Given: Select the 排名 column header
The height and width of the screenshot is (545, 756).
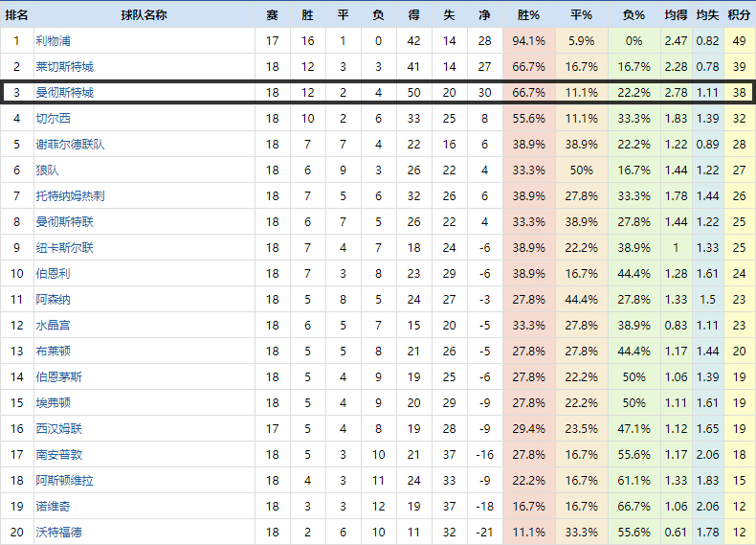Looking at the screenshot, I should pos(16,15).
